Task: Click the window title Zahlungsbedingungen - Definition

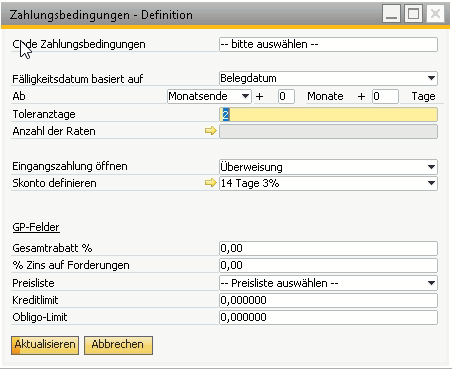Action: [x=101, y=15]
